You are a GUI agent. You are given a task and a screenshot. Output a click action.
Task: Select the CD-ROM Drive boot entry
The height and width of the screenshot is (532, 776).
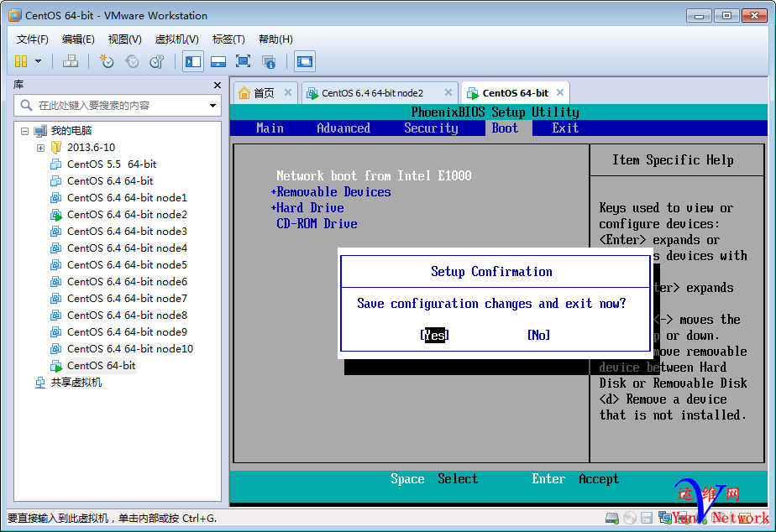tap(317, 223)
